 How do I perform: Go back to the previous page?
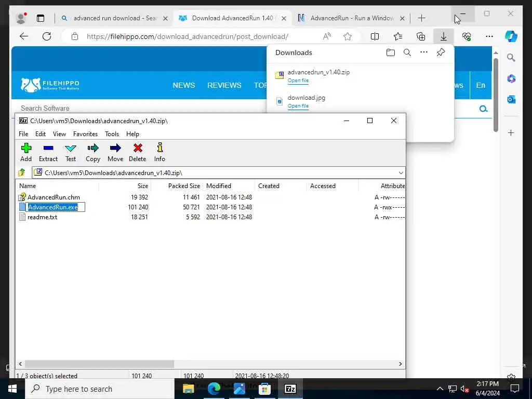[24, 36]
